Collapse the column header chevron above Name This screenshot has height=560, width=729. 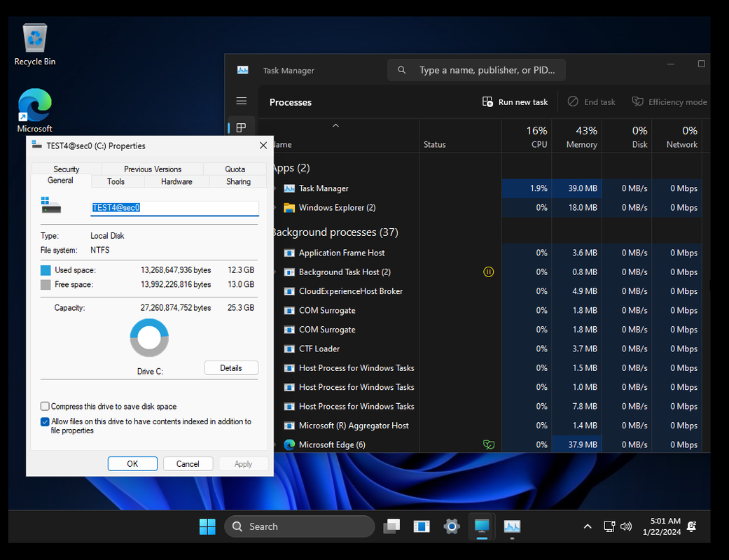335,126
